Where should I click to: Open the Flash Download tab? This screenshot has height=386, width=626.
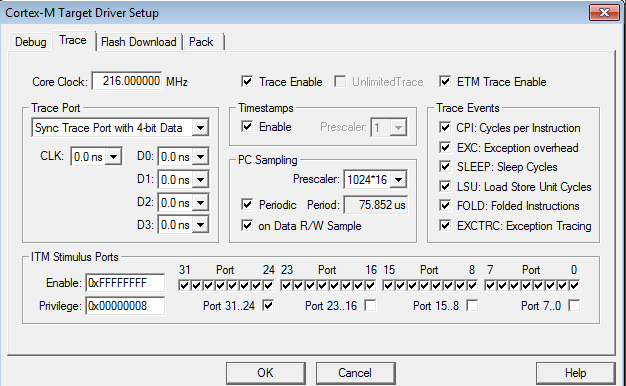(x=139, y=42)
